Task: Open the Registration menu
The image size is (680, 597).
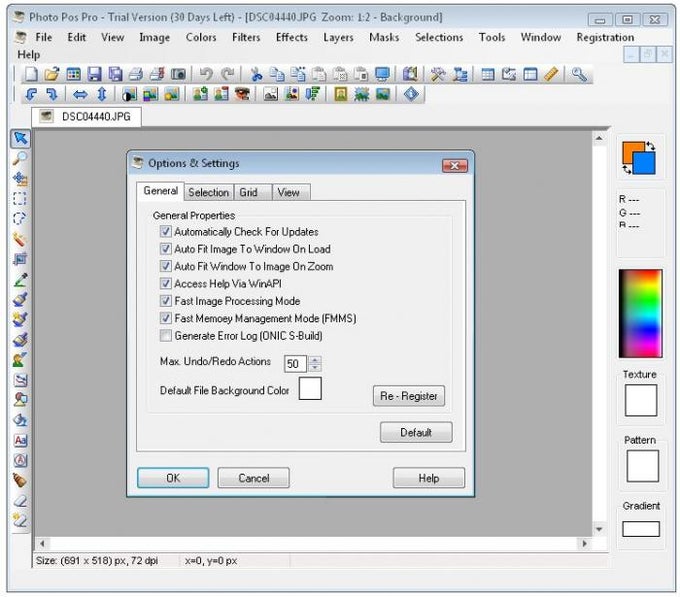Action: (605, 37)
